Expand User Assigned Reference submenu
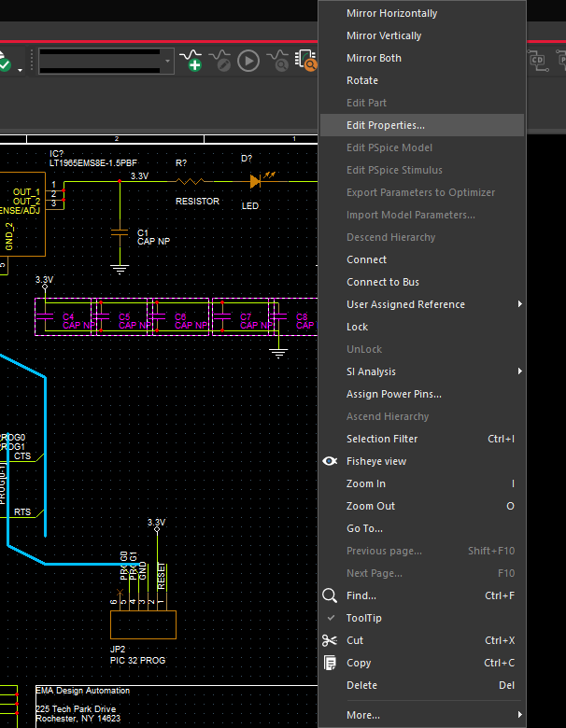 422,304
